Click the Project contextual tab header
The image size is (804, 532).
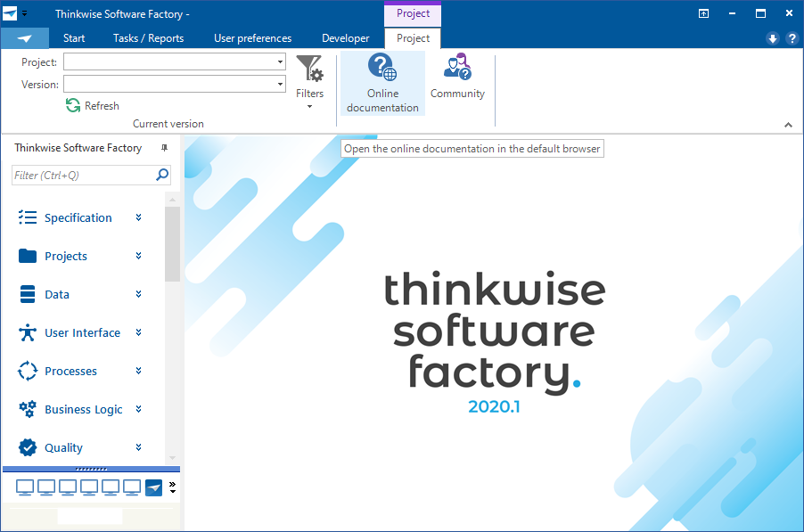coord(413,14)
